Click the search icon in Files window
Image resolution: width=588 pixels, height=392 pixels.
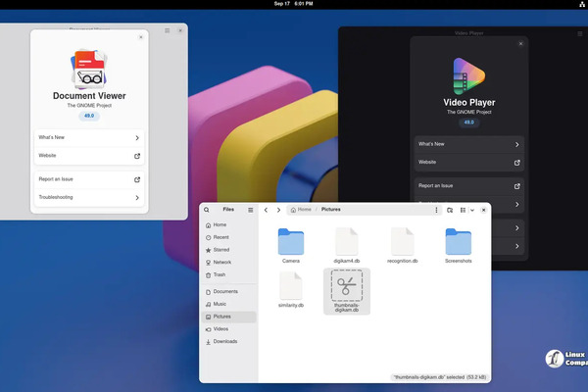[207, 210]
